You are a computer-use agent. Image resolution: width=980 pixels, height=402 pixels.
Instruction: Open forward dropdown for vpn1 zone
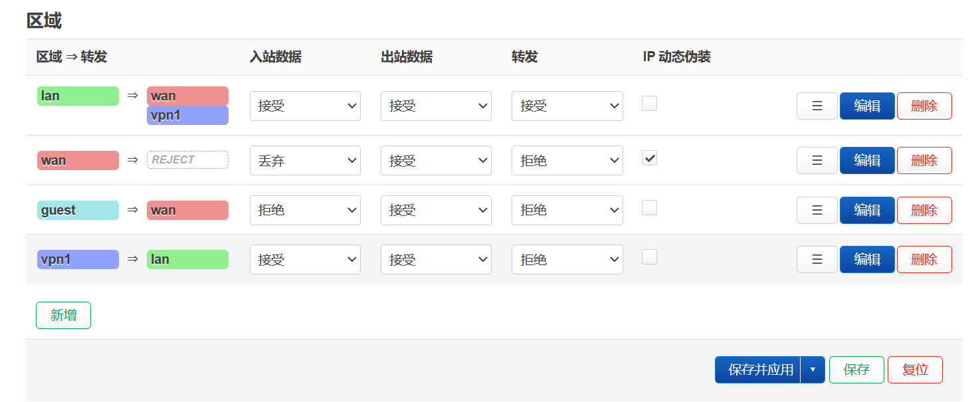point(567,259)
